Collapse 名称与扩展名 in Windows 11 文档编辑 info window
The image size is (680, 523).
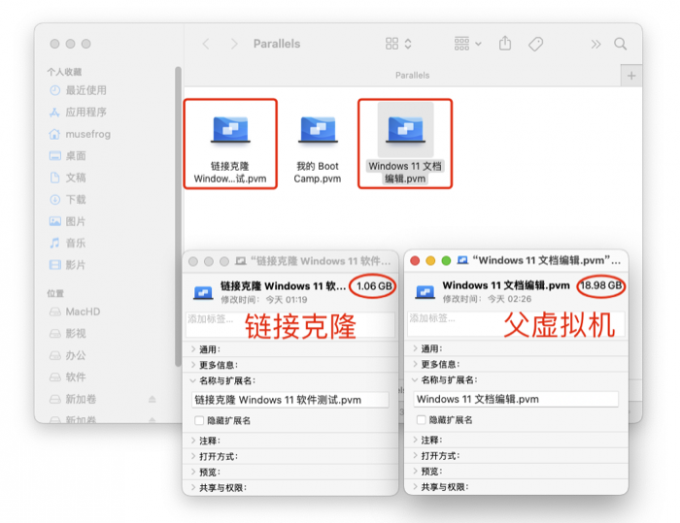point(415,380)
